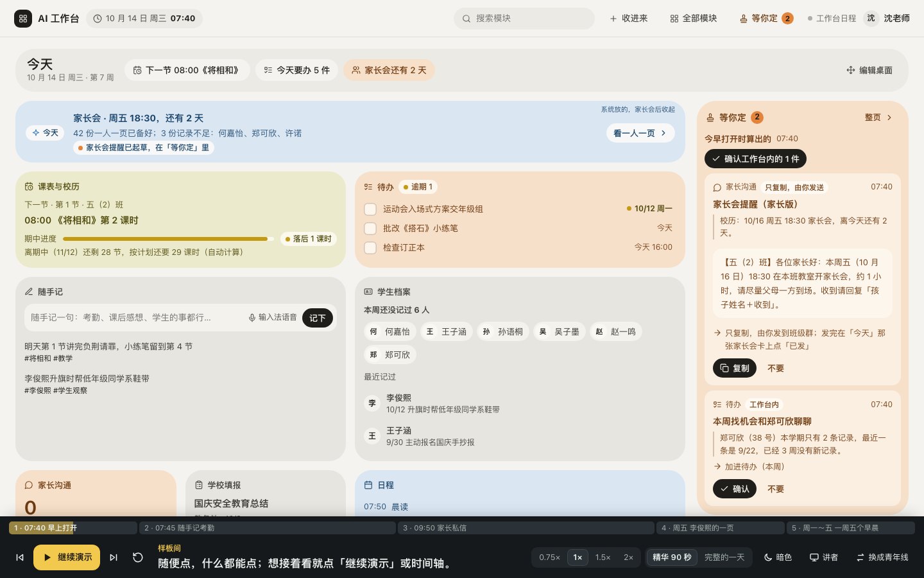Jump to step 4 · 周五 李俊熙的一页
This screenshot has height=578, width=924.
point(721,528)
